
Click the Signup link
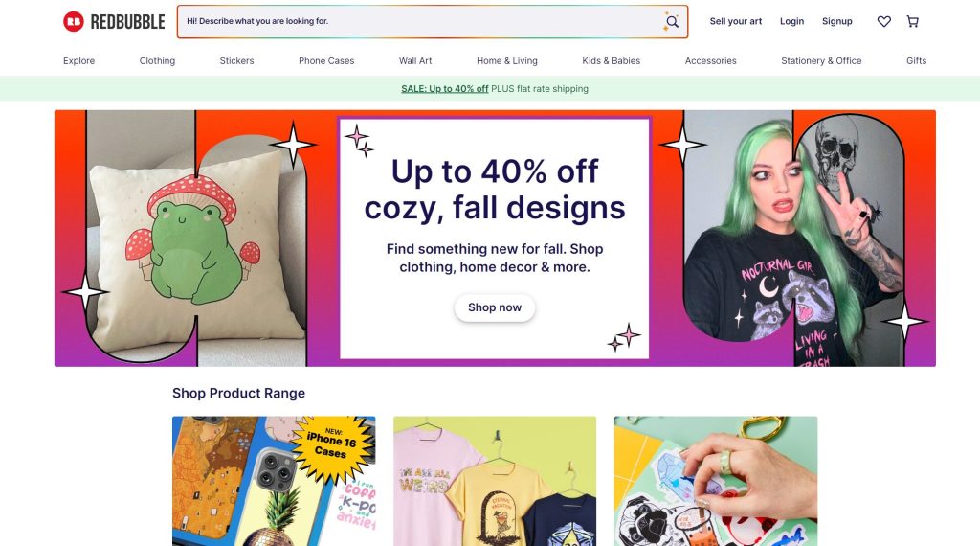pos(836,21)
